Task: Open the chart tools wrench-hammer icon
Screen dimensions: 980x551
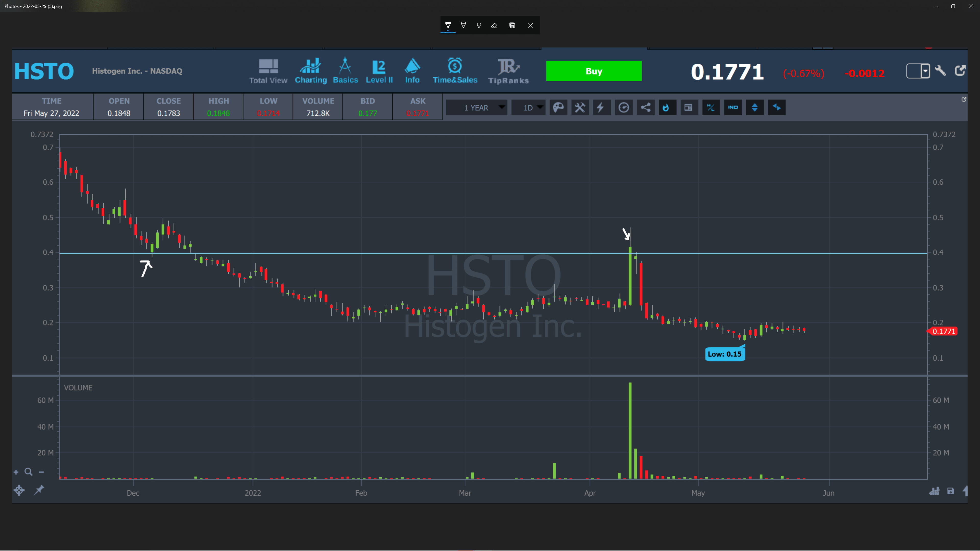Action: (x=580, y=108)
